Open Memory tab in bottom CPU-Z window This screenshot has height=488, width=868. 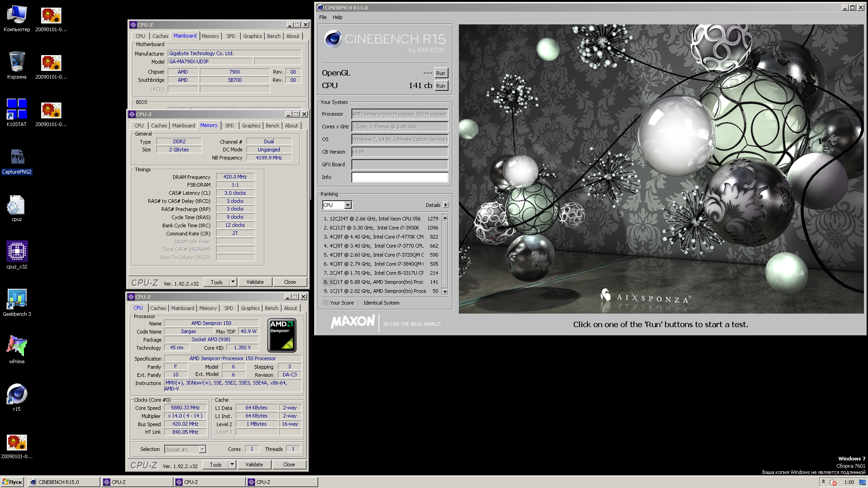[208, 308]
